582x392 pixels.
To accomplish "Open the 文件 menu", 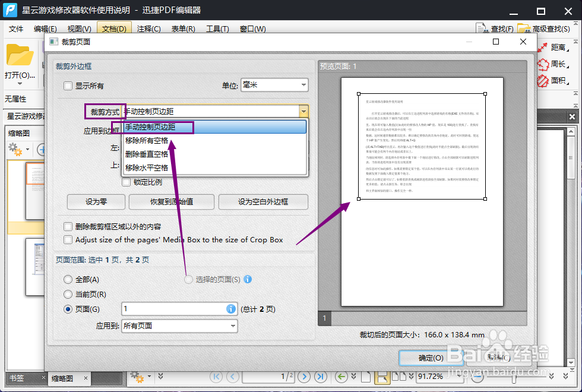I will tap(16, 29).
